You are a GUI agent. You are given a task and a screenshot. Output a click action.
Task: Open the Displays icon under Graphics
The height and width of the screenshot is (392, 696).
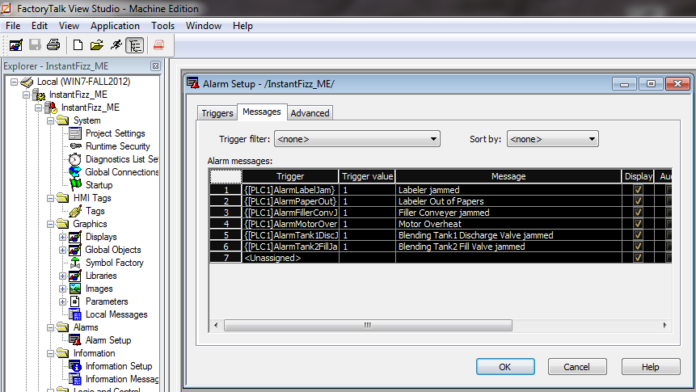[x=75, y=237]
